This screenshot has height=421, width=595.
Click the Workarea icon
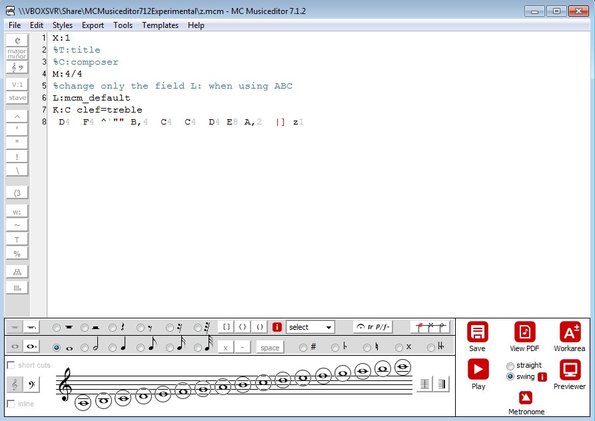(570, 332)
